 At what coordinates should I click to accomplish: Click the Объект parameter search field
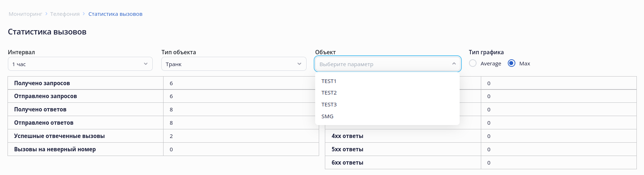tap(381, 64)
